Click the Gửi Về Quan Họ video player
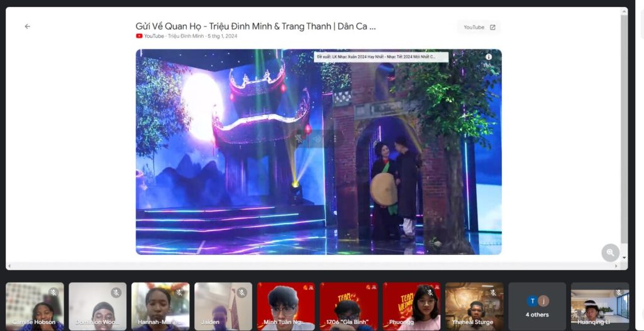The image size is (644, 331). [319, 152]
